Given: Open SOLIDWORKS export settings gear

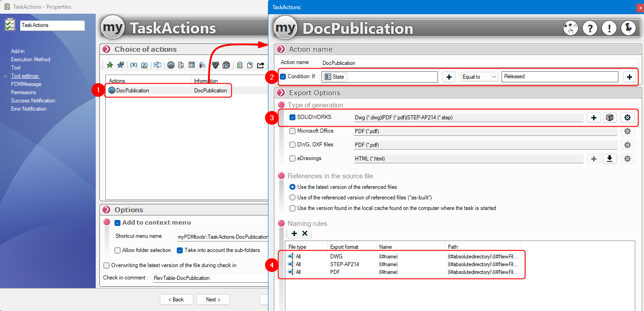Looking at the screenshot, I should point(628,118).
